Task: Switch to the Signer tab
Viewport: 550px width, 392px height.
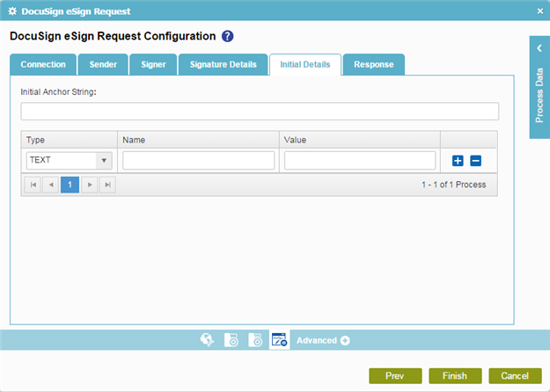Action: coord(153,64)
